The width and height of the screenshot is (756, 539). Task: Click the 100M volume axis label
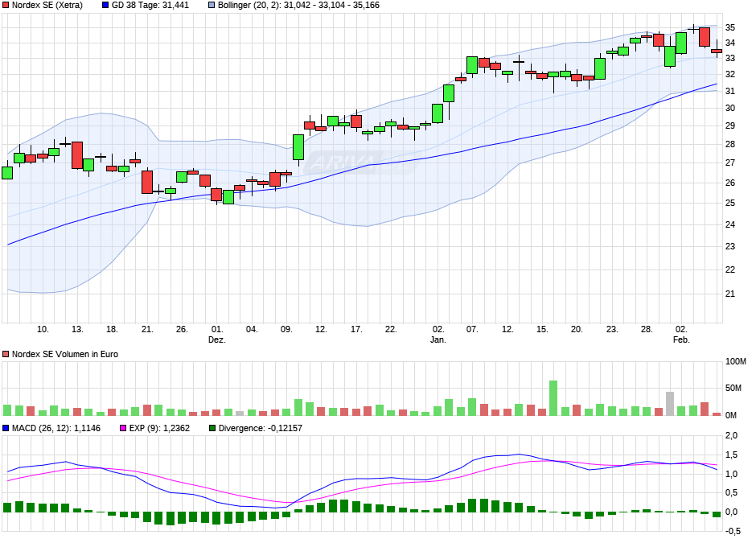[x=736, y=361]
